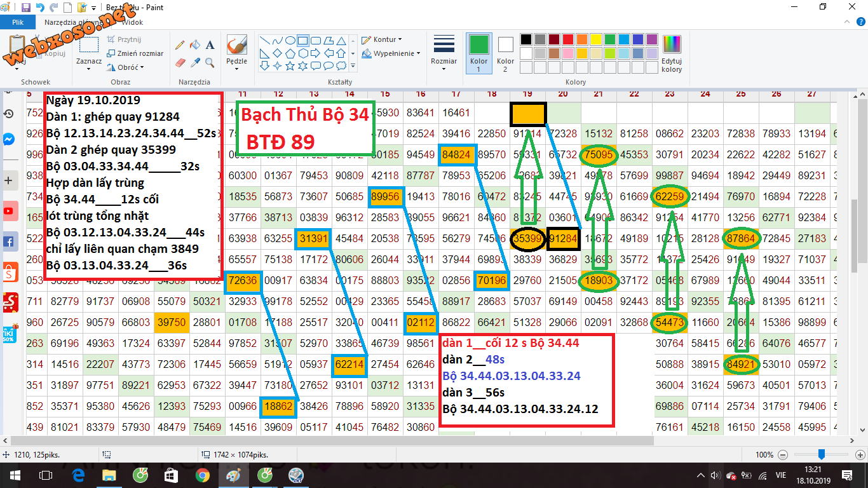868x488 pixels.
Task: Select the Magnifier tool
Action: point(210,62)
